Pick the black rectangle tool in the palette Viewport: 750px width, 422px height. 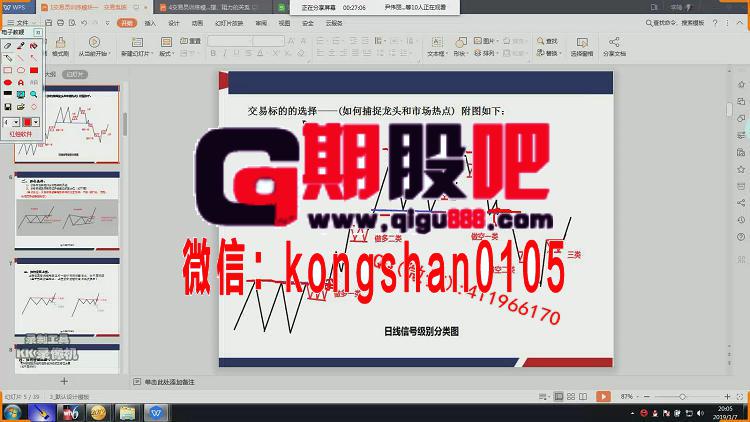pyautogui.click(x=8, y=94)
